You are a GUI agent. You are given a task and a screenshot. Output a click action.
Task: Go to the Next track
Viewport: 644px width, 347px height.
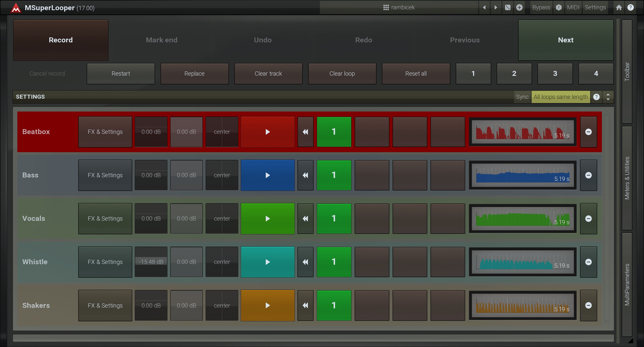[566, 40]
